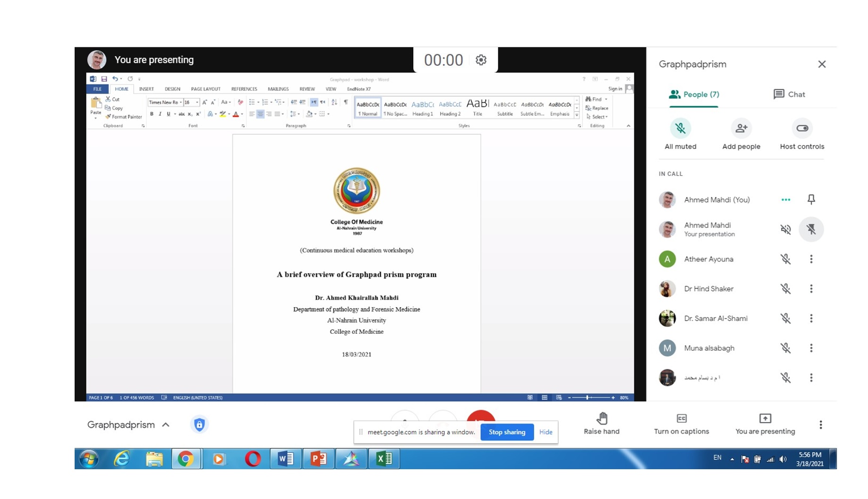Switch to the REFERENCES ribbon tab
This screenshot has width=868, height=499.
coord(244,89)
